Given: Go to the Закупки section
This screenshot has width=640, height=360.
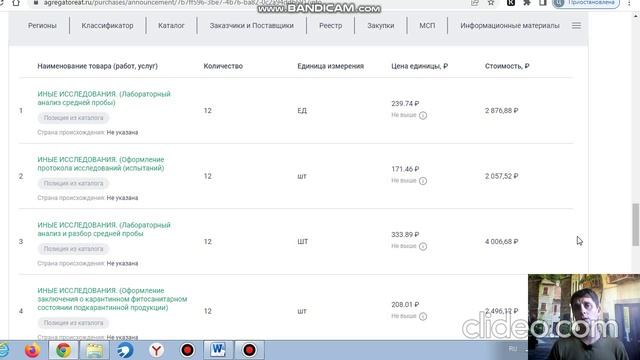Looking at the screenshot, I should [x=380, y=25].
